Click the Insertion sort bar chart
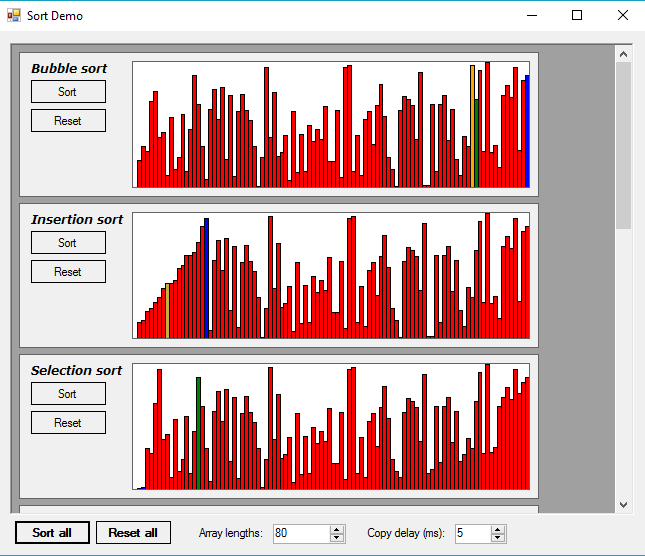The width and height of the screenshot is (645, 556). pyautogui.click(x=331, y=276)
